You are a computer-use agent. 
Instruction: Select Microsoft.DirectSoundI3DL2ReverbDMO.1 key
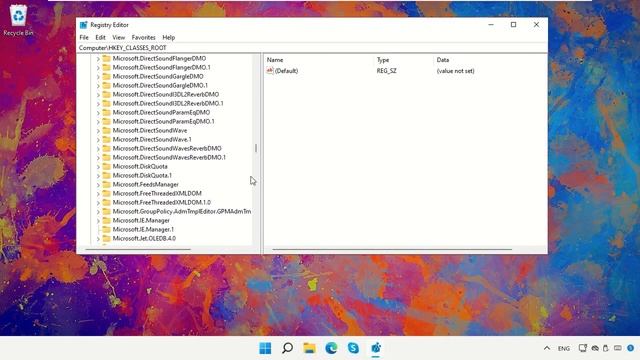pos(168,104)
